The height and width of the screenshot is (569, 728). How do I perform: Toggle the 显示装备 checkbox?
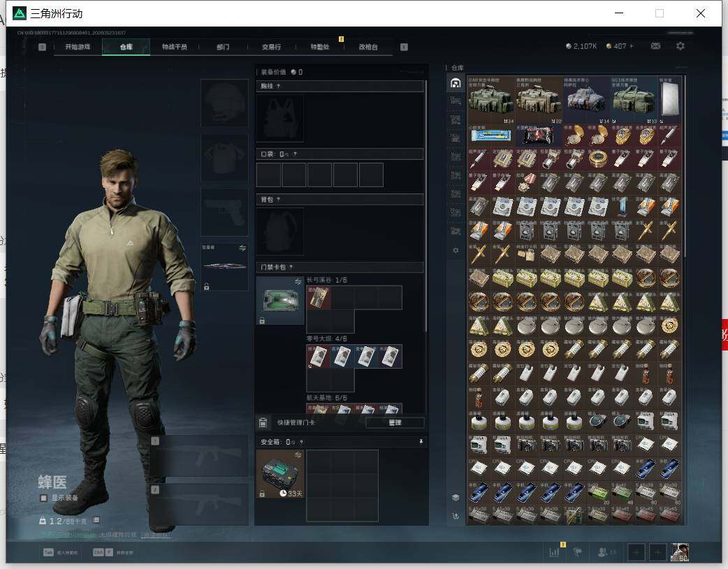click(x=43, y=498)
